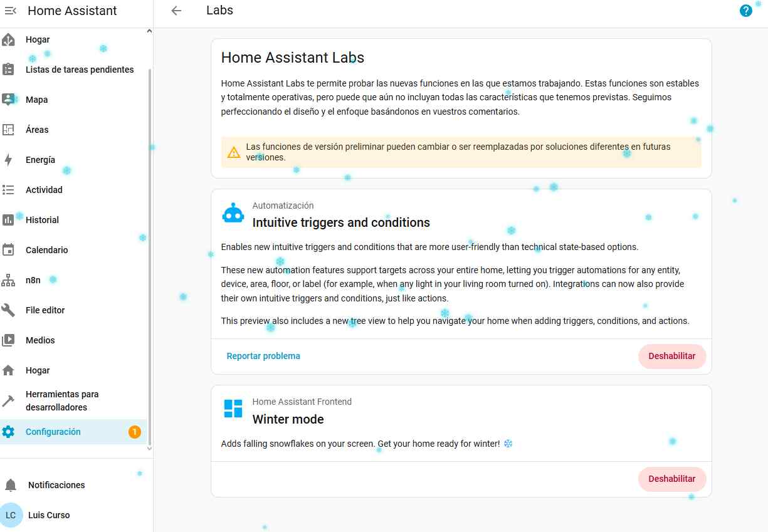Image resolution: width=768 pixels, height=532 pixels.
Task: Open the Luis Curso user profile
Action: click(49, 515)
